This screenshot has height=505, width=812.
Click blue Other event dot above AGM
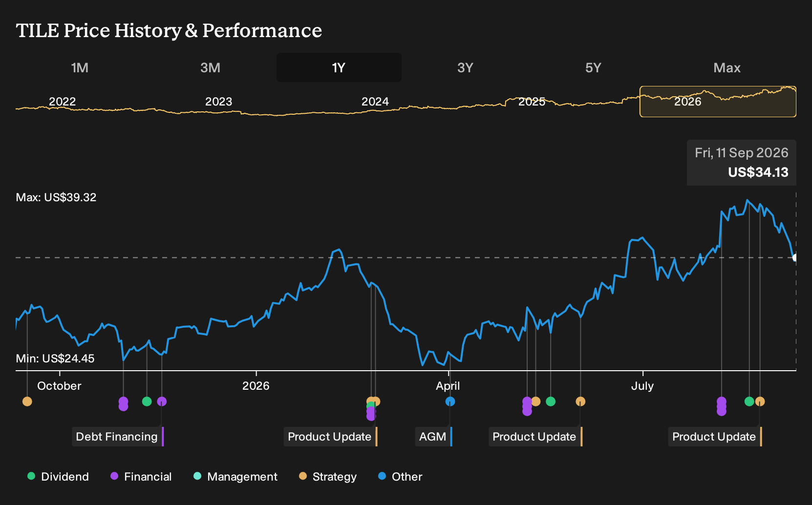coord(450,401)
